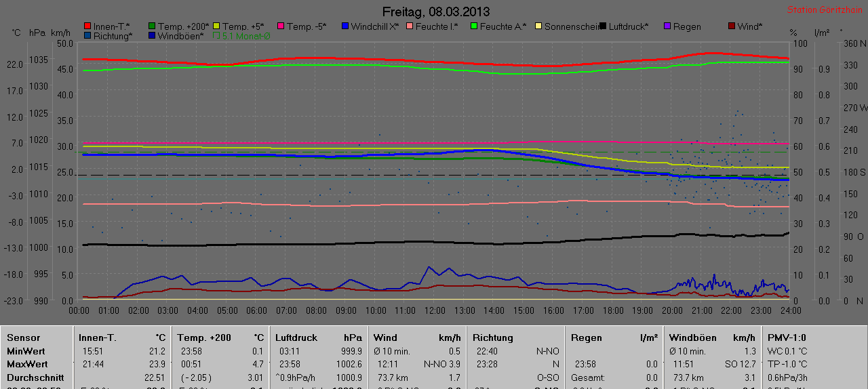This screenshot has width=868, height=389.
Task: Click the red Innen-T. legend swatch
Action: tap(87, 26)
